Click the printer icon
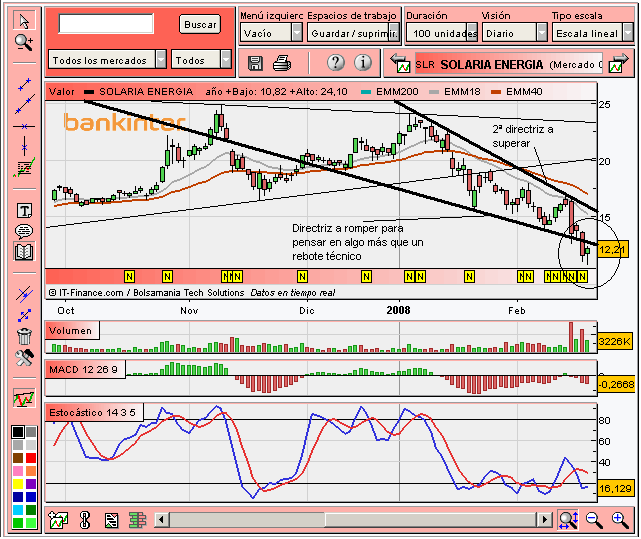The image size is (641, 539). click(282, 63)
